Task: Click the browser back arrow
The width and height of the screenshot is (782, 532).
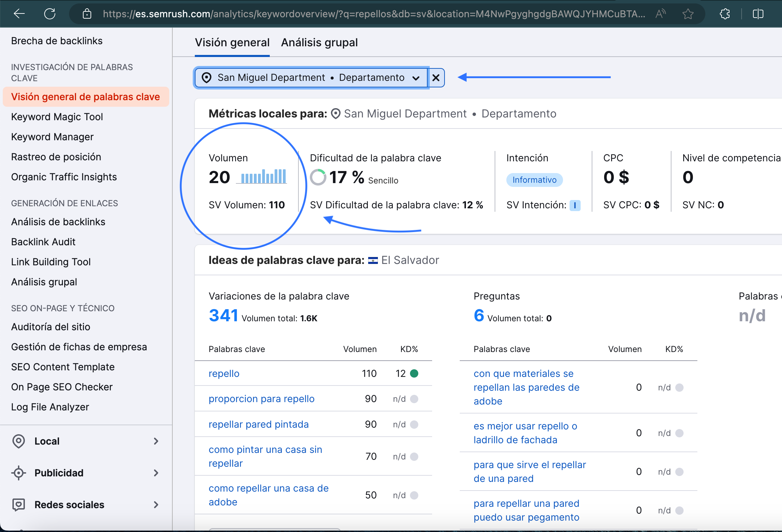Action: (19, 14)
